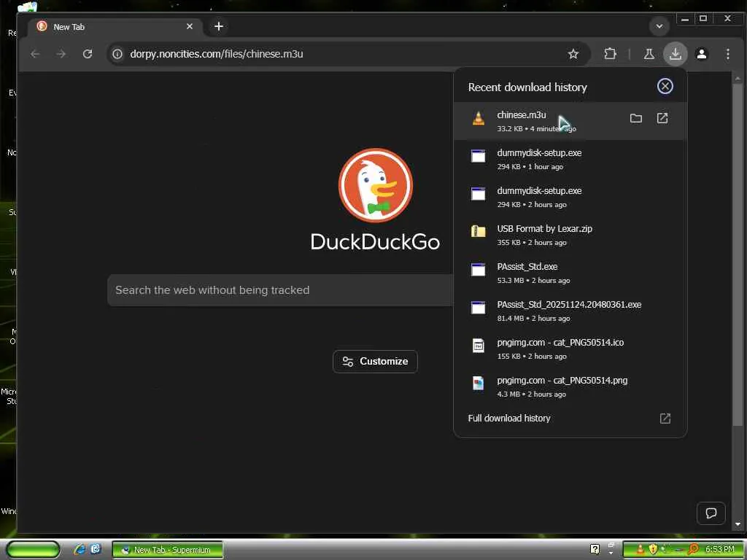Open the Extensions puzzle icon
Screen dimensions: 747x560
pyautogui.click(x=610, y=54)
